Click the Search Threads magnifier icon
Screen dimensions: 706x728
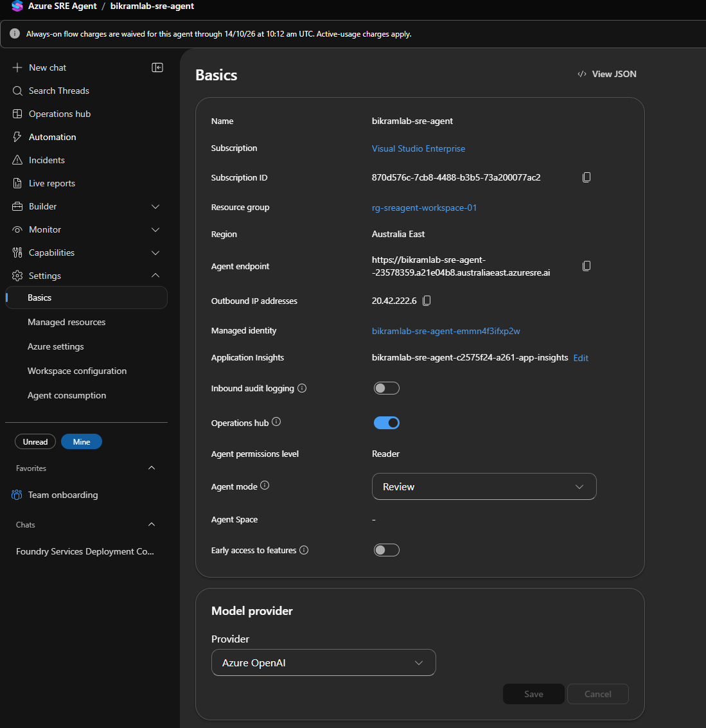point(17,91)
